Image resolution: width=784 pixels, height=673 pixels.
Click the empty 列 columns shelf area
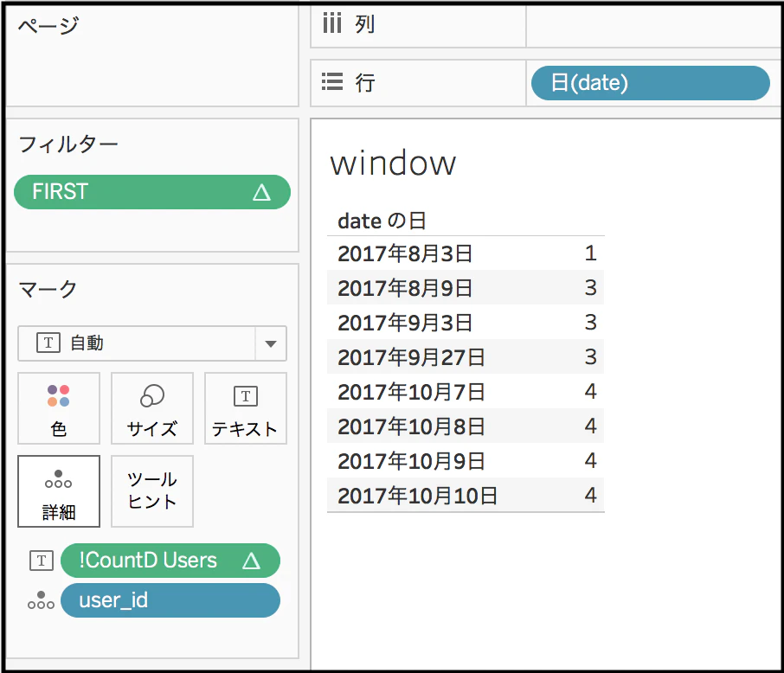(x=653, y=26)
